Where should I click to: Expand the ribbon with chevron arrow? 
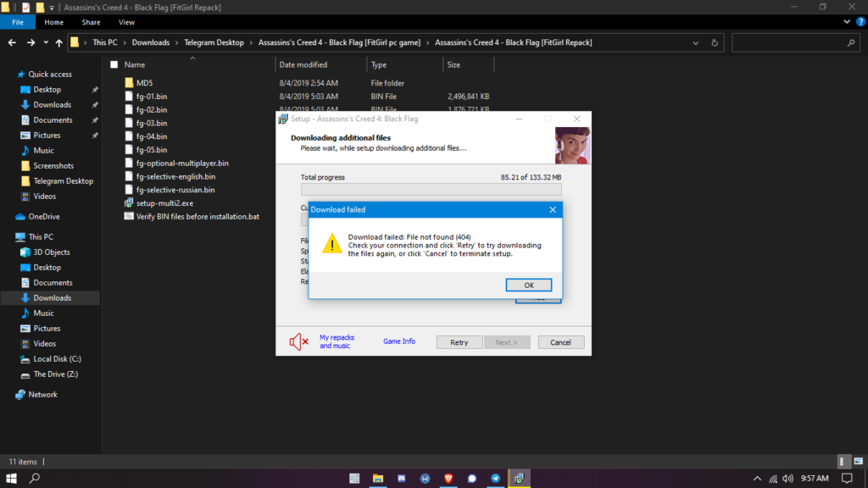(x=847, y=22)
